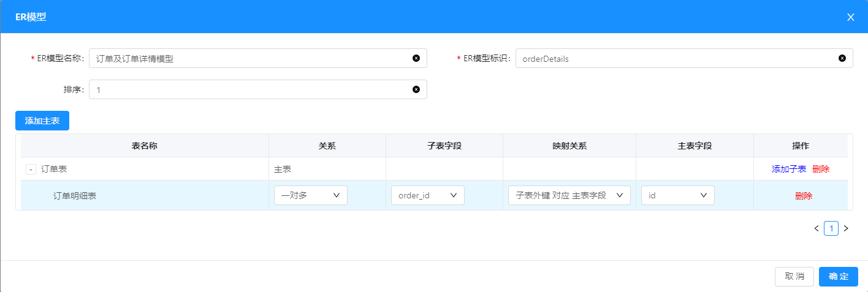
Task: Focus the ER模型标识 input containing orderDetails
Action: pyautogui.click(x=674, y=58)
